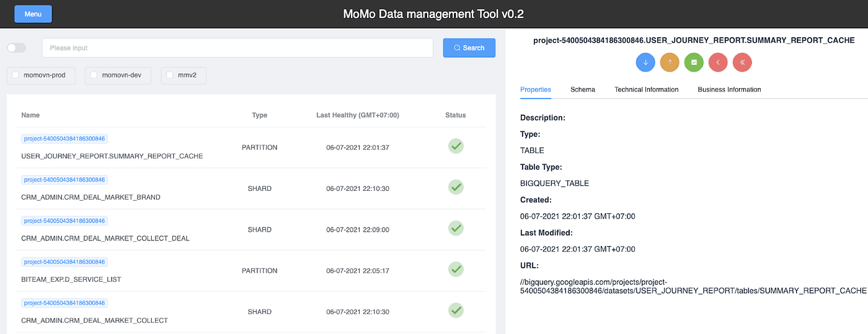Check the momovn-prod checkbox
The width and height of the screenshot is (868, 334).
coord(15,75)
